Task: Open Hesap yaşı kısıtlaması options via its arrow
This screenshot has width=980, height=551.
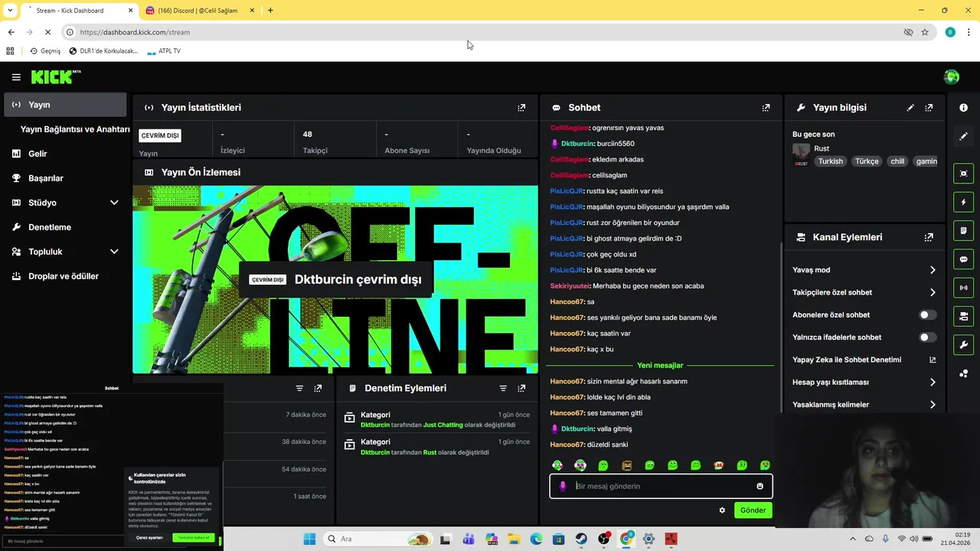Action: click(x=933, y=382)
